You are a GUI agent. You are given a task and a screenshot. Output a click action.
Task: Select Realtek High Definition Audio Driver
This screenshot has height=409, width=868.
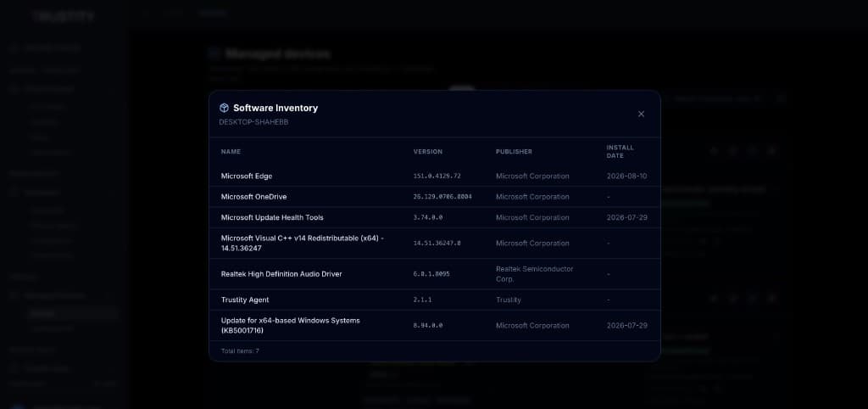pyautogui.click(x=281, y=274)
